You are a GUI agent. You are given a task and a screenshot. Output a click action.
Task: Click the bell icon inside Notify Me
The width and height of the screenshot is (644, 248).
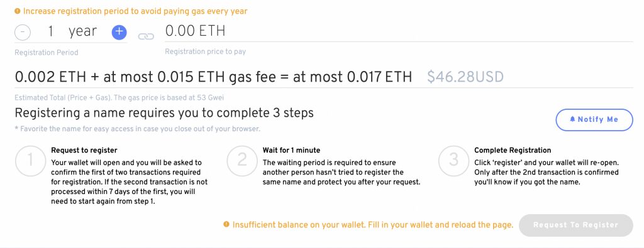click(572, 120)
